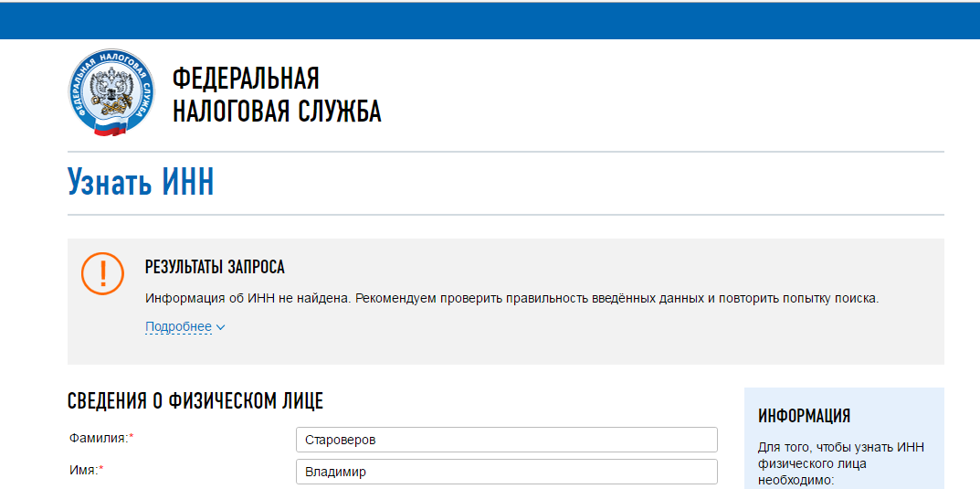
Task: Click the orange exclamation warning icon
Action: coord(101,272)
